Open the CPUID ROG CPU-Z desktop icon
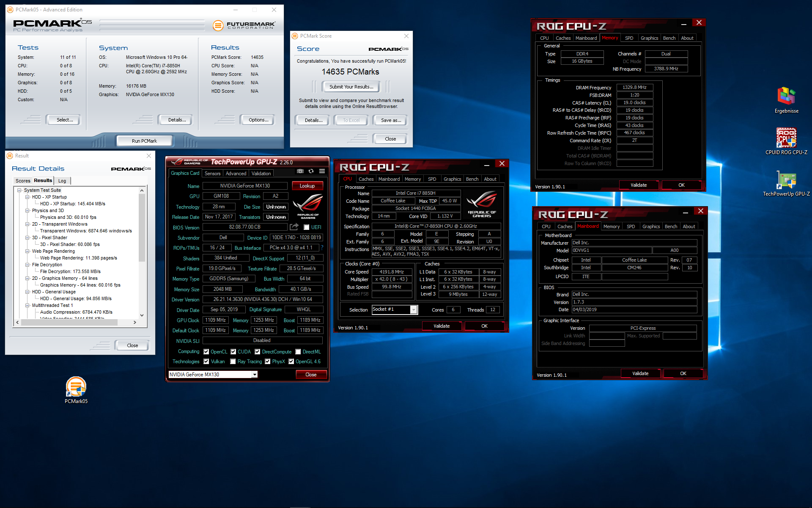 786,141
